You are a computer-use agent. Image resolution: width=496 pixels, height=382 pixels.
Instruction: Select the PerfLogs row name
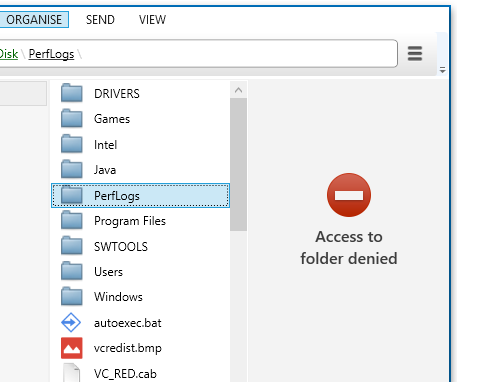click(117, 196)
